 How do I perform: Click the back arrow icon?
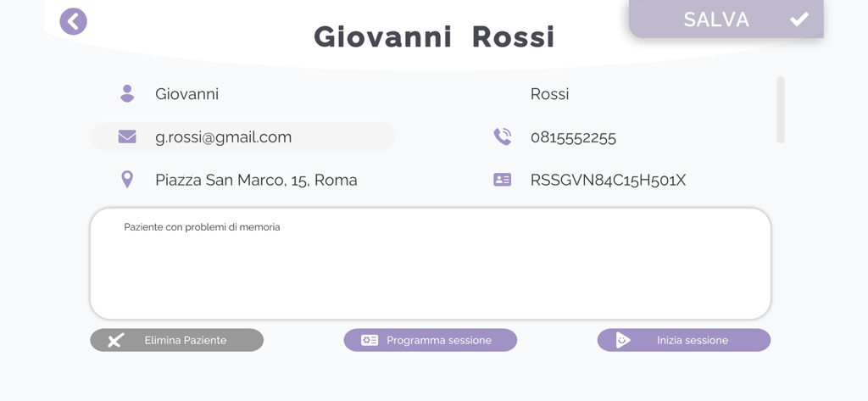74,21
